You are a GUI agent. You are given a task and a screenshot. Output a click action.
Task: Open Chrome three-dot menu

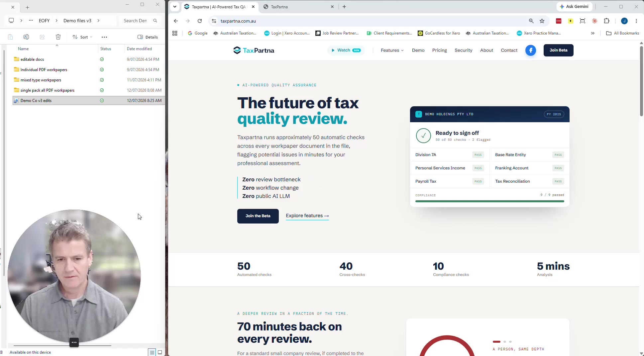click(x=636, y=21)
